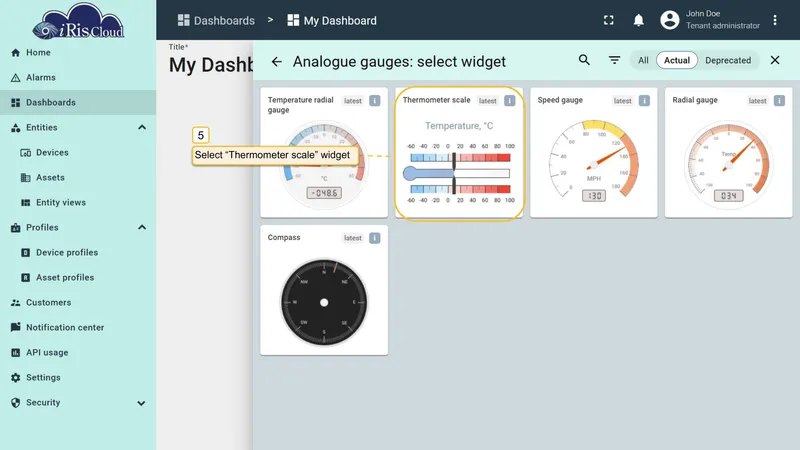
Task: Click the Tenant administrator label
Action: (722, 26)
